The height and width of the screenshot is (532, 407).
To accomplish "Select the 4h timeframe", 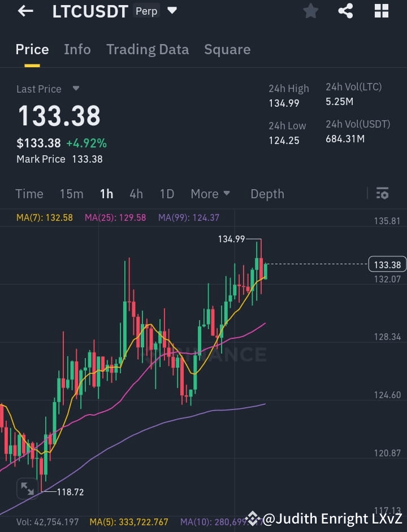I will (x=136, y=193).
